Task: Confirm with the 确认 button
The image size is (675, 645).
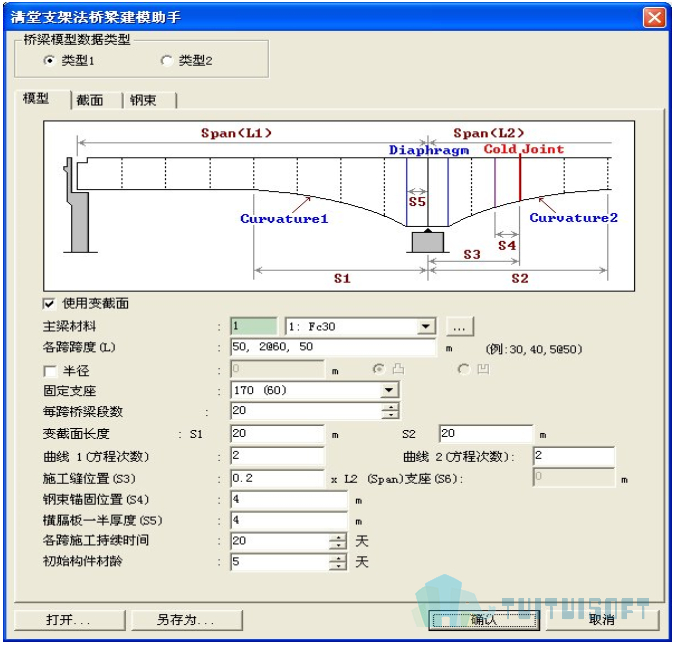Action: pos(484,620)
